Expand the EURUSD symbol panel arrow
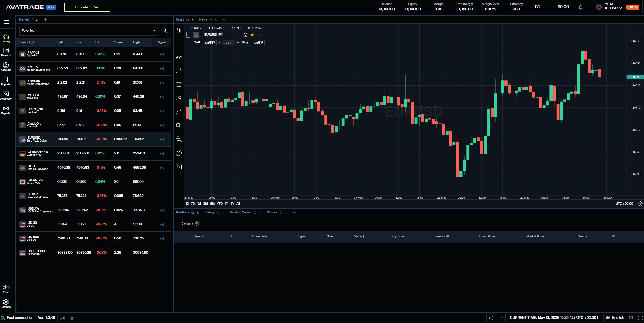Image resolution: width=644 pixels, height=323 pixels. (188, 35)
